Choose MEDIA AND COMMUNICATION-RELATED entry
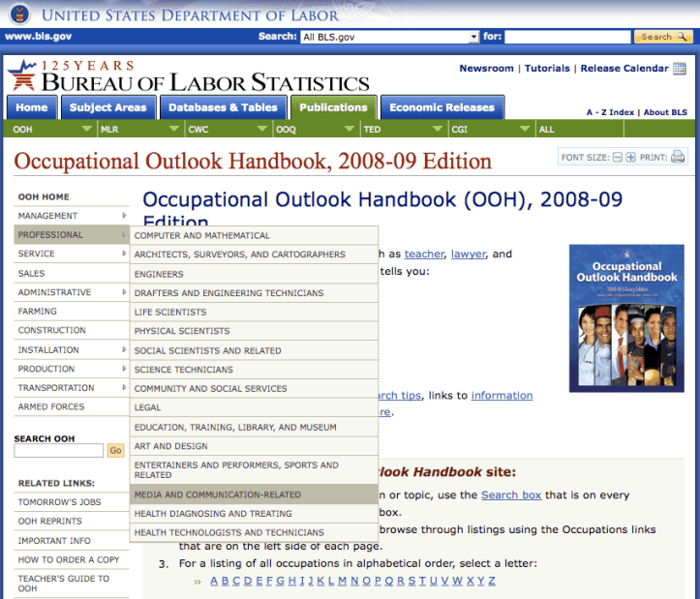This screenshot has width=700, height=599. pyautogui.click(x=254, y=494)
